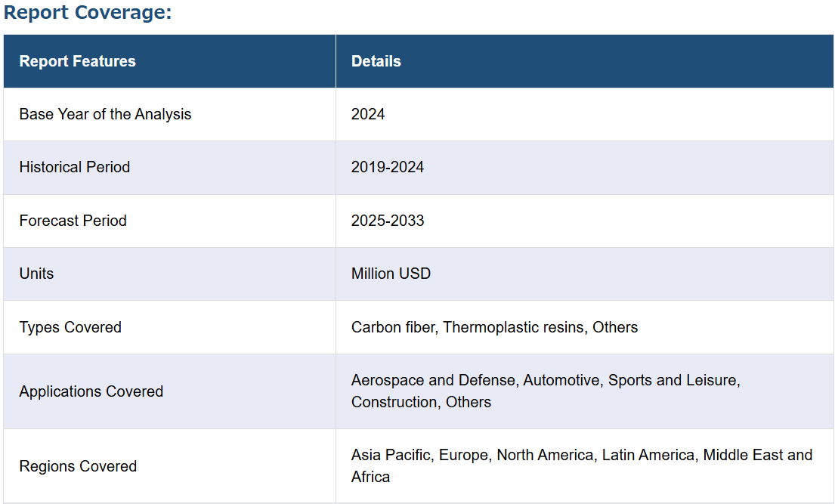This screenshot has height=504, width=835.
Task: Select the Forecast Period label
Action: click(x=73, y=221)
